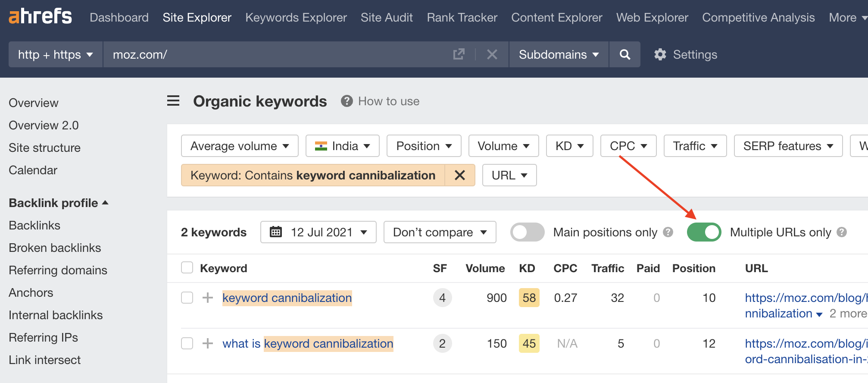Open Keywords Explorer in top navigation
This screenshot has width=868, height=383.
pos(296,17)
